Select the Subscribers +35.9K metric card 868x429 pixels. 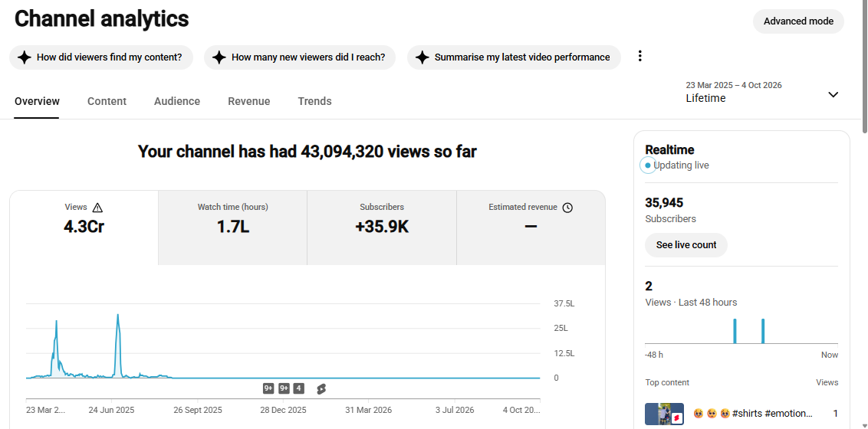382,228
